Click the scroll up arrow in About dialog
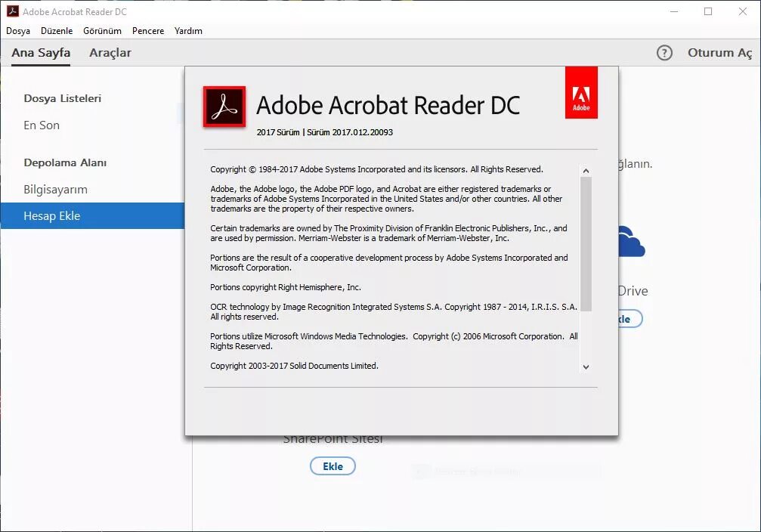 pyautogui.click(x=586, y=171)
